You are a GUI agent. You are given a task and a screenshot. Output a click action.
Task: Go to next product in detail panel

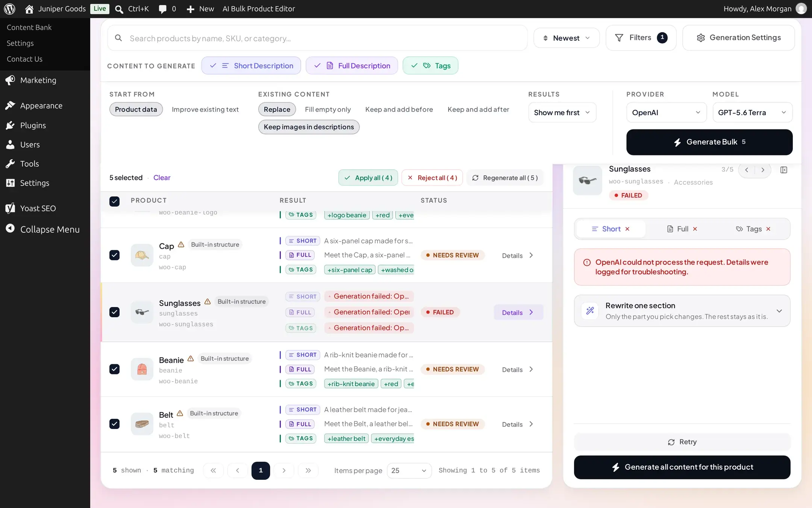(x=763, y=170)
